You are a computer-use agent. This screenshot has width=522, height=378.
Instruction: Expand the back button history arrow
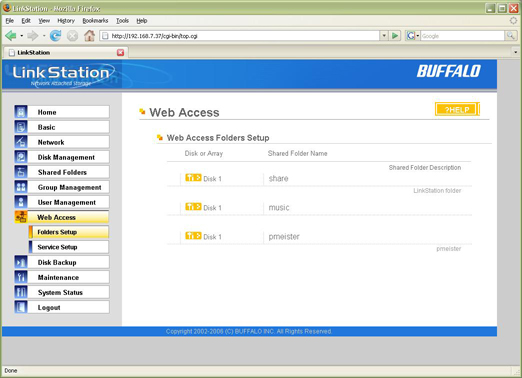[22, 36]
